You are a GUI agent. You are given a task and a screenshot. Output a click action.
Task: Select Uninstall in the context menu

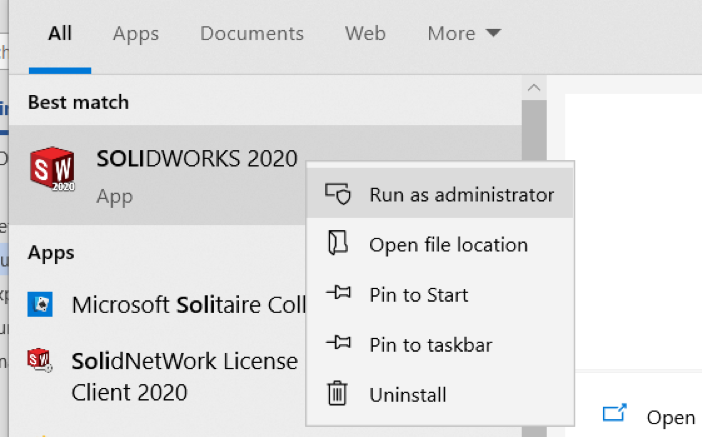tap(407, 395)
